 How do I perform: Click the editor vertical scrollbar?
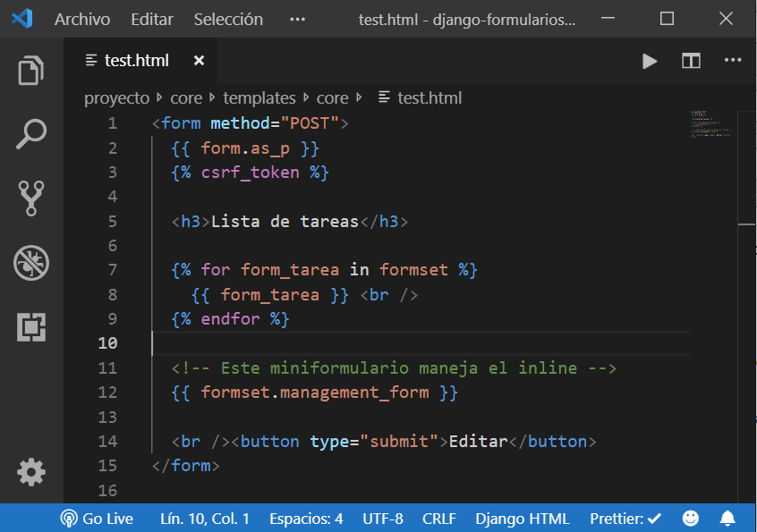point(747,308)
